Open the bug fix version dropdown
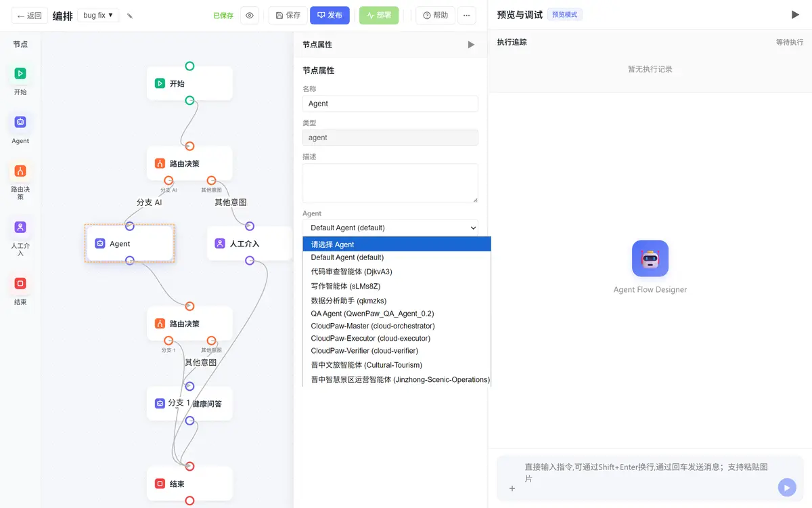This screenshot has height=508, width=812. pos(98,15)
